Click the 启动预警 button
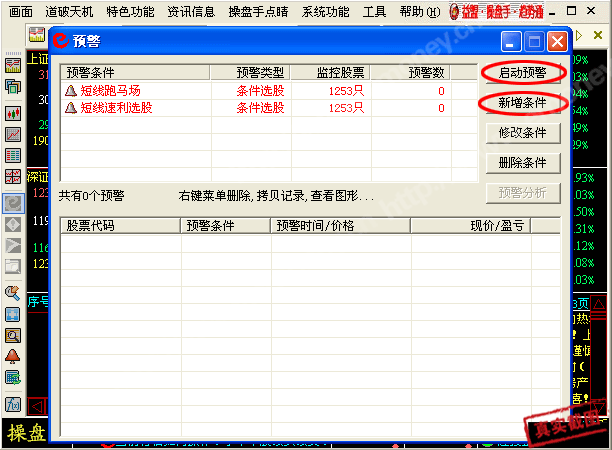The width and height of the screenshot is (612, 450). 522,72
